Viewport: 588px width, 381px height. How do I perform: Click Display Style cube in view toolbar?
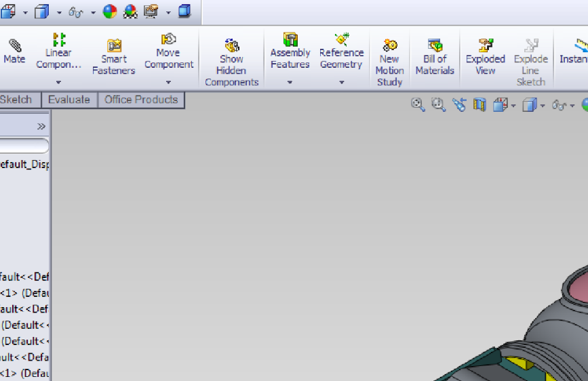point(530,104)
